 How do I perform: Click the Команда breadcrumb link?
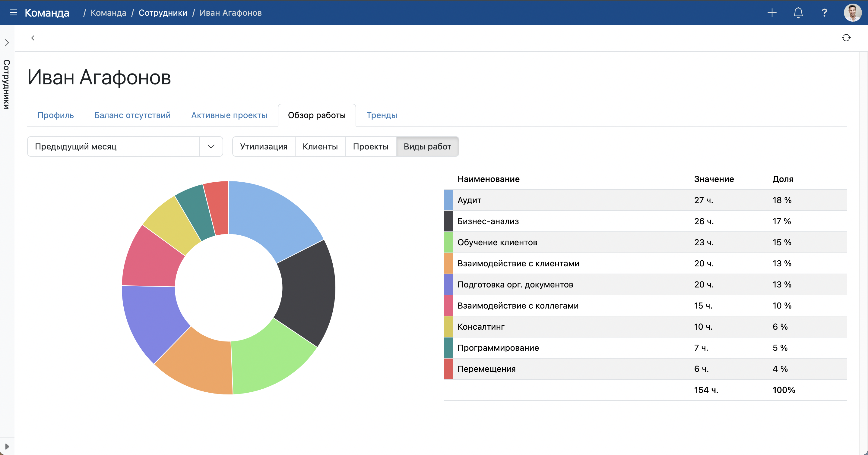(x=109, y=13)
